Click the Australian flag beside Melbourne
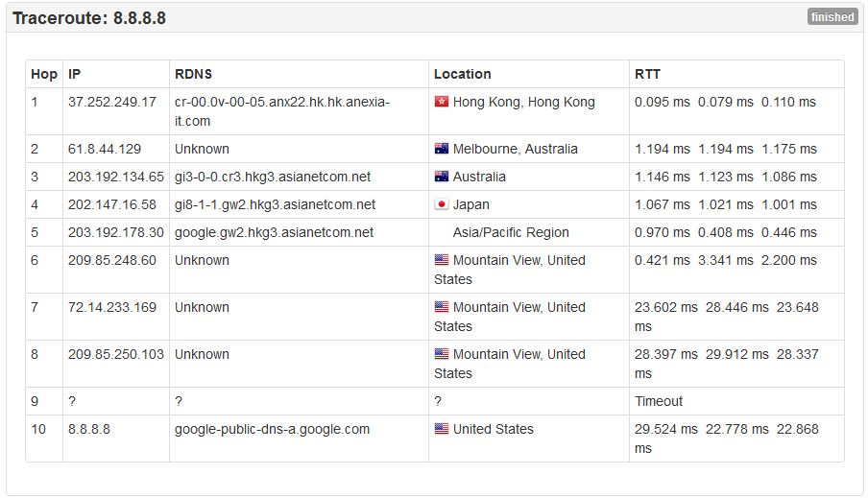This screenshot has width=868, height=498. tap(442, 149)
